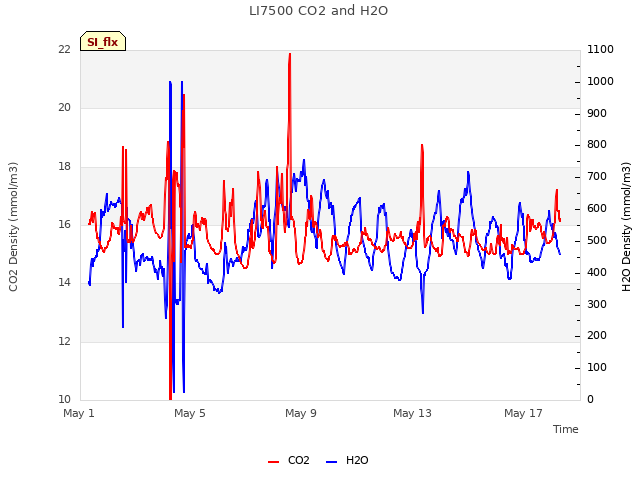Screen dimensions: 640x480
Task: Click the 14 tick on CO2 axis
Action: point(64,283)
